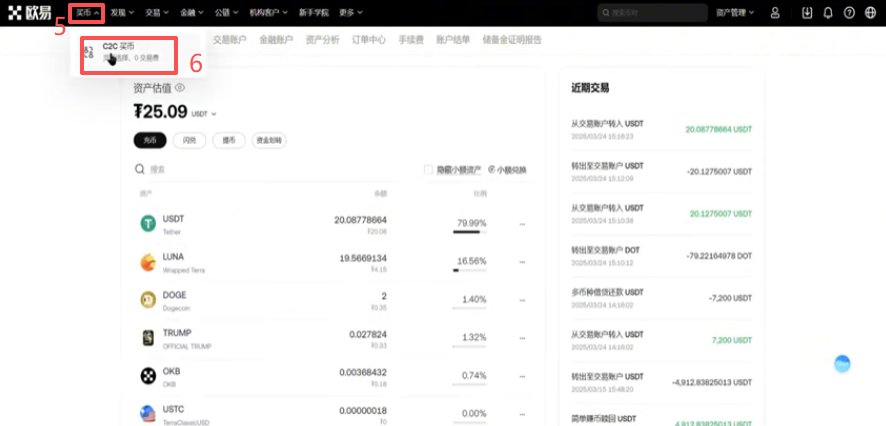Click the USTC coin icon
The image size is (886, 426).
coord(148,414)
